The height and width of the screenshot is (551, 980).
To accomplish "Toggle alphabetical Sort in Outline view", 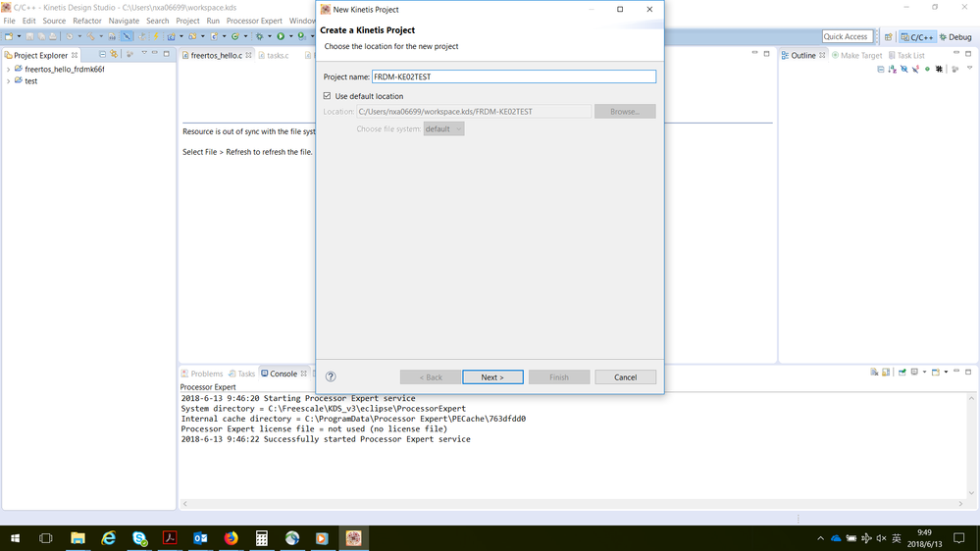I will coord(893,70).
